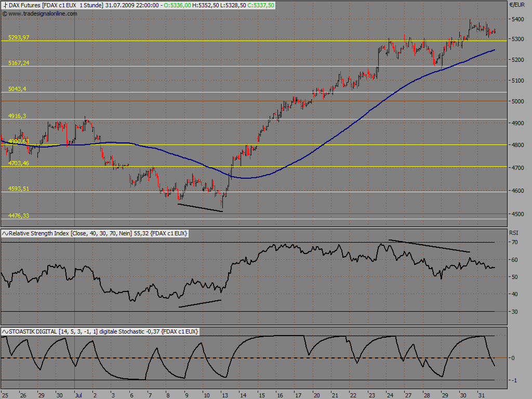
Task: Click the 5400 tick on price axis
Action: [x=518, y=19]
